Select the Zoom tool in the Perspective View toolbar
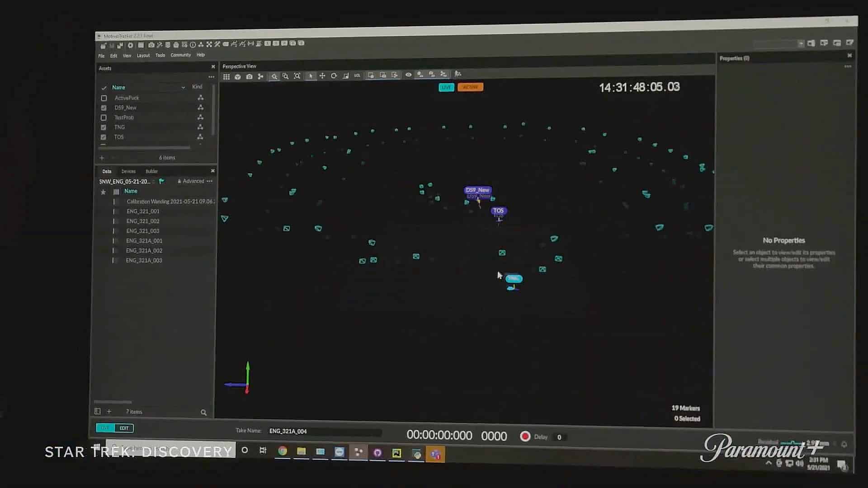This screenshot has height=488, width=868. [275, 76]
